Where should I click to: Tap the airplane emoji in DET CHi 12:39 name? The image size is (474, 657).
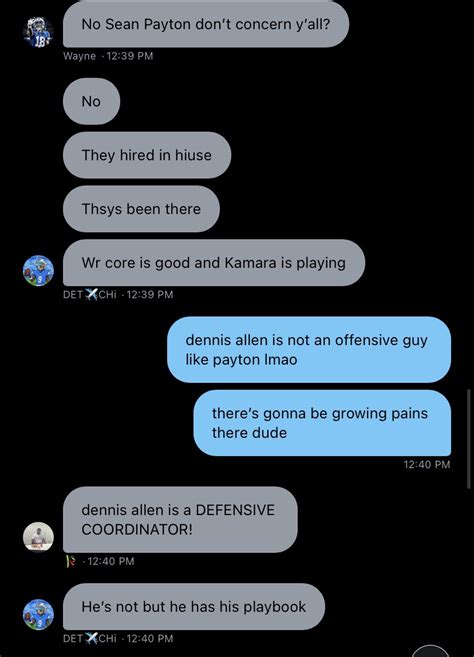click(x=91, y=294)
